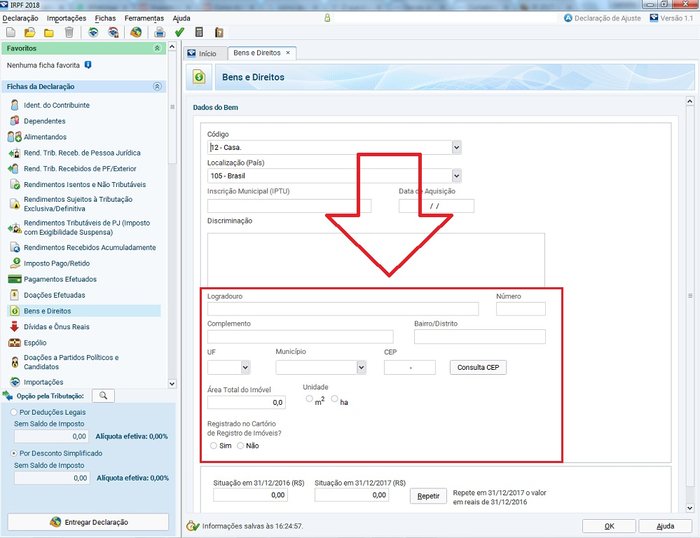Open the Código dropdown

click(x=456, y=147)
